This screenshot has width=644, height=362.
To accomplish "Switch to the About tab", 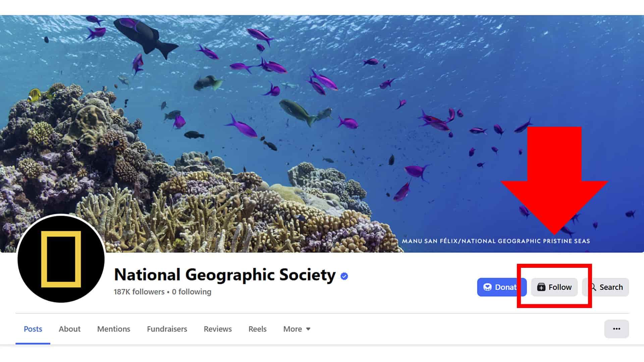I will pos(69,329).
